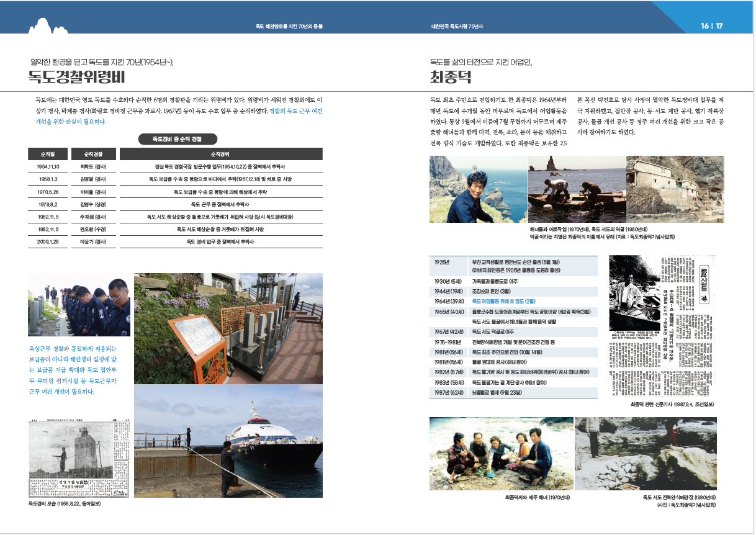Click the '순직경찰' column header
Screen dimensions: 756x535
point(93,153)
